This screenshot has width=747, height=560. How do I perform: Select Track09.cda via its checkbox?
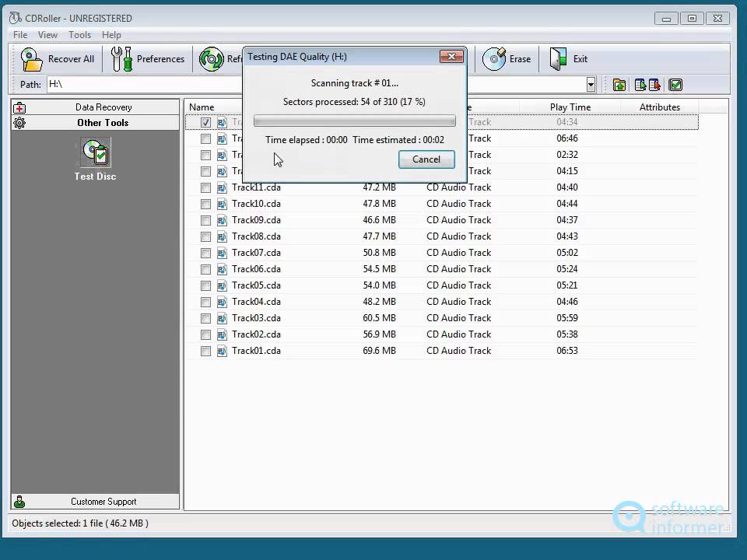[205, 220]
